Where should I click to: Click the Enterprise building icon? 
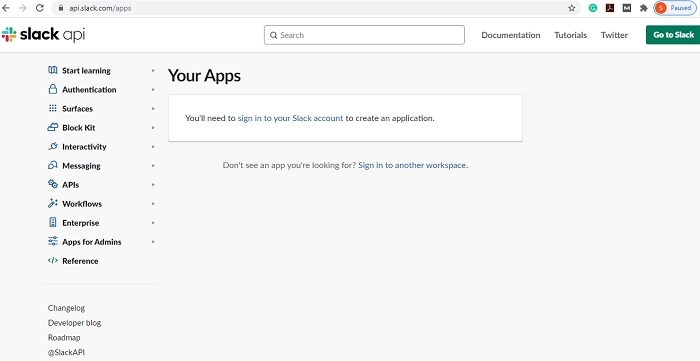(53, 222)
